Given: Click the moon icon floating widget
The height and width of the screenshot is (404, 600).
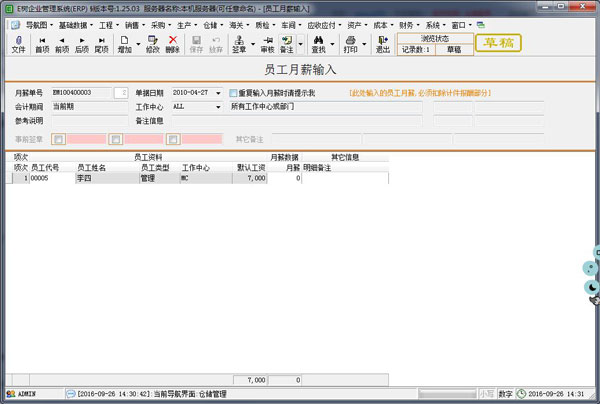Looking at the screenshot, I should tap(592, 287).
